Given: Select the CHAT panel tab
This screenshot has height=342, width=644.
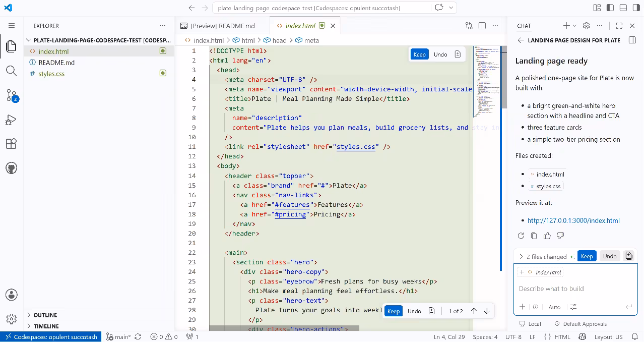Looking at the screenshot, I should (x=524, y=26).
